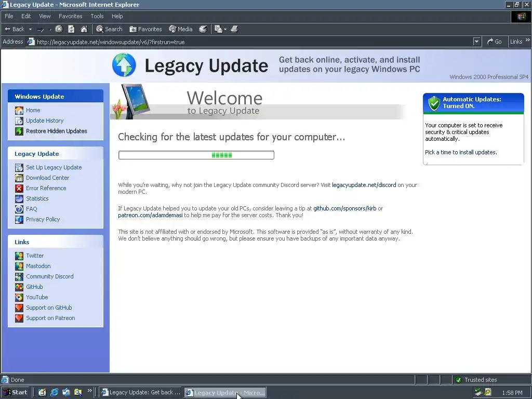The image size is (532, 399).
Task: Expand the Links toolbar chevron
Action: tap(528, 40)
